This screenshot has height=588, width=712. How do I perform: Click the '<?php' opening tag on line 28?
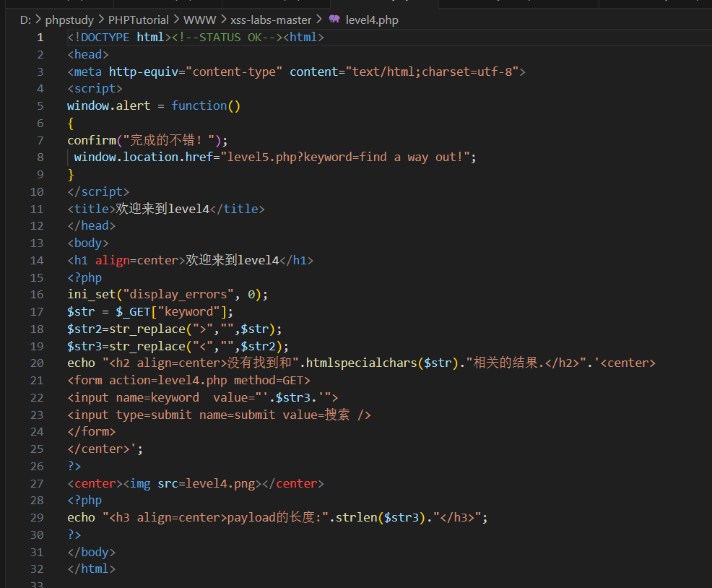pyautogui.click(x=84, y=501)
